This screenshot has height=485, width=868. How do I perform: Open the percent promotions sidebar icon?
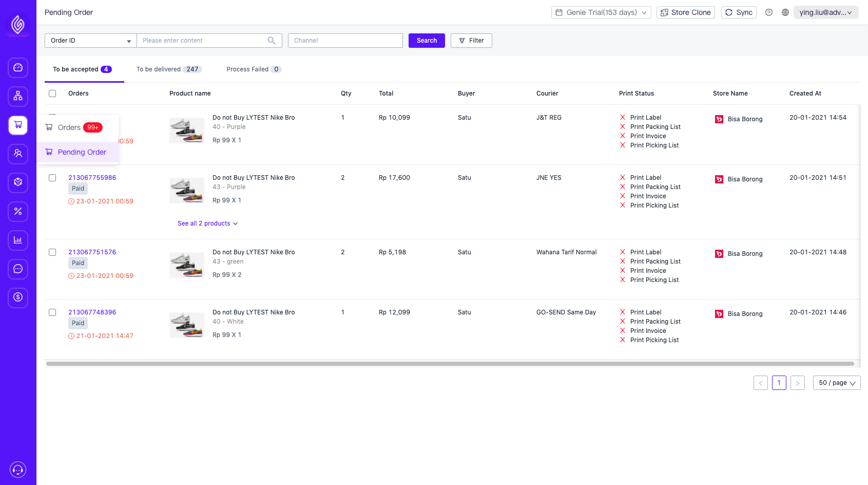point(18,212)
